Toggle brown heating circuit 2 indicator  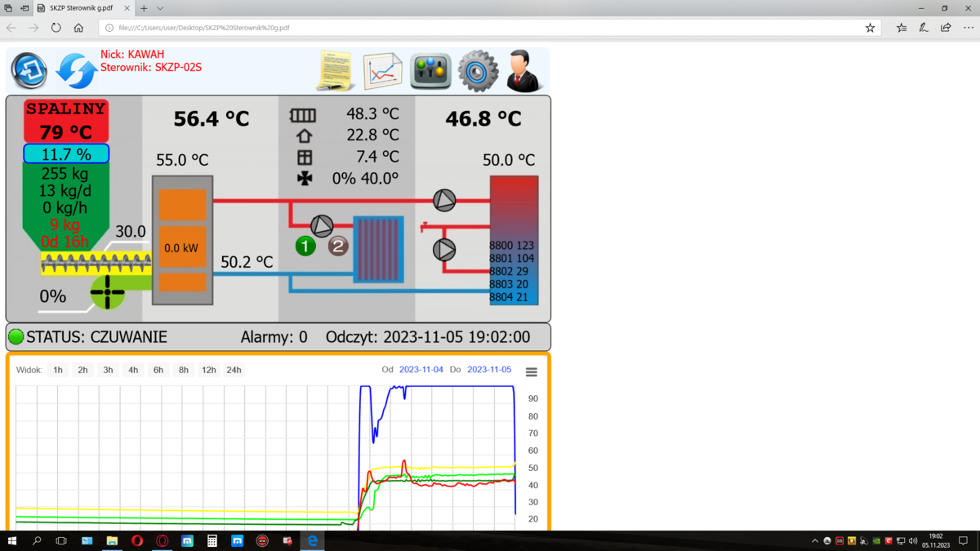click(x=338, y=245)
